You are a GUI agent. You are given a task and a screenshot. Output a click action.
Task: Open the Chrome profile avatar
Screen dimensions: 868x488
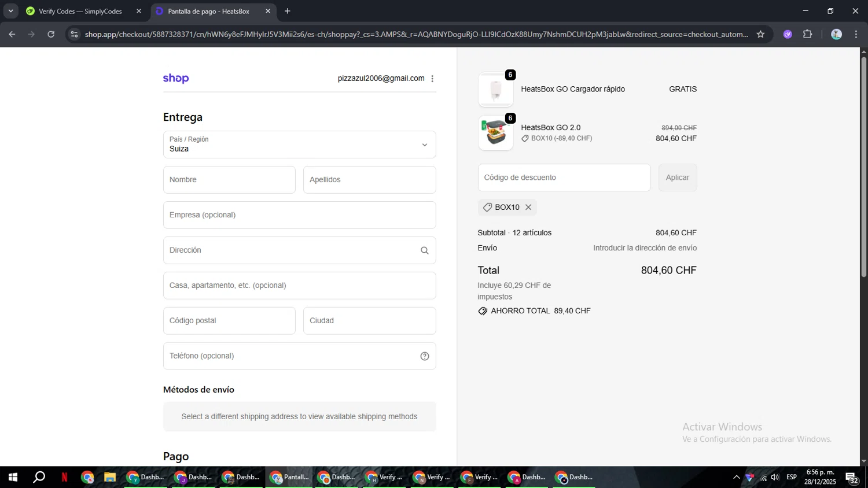tap(836, 34)
